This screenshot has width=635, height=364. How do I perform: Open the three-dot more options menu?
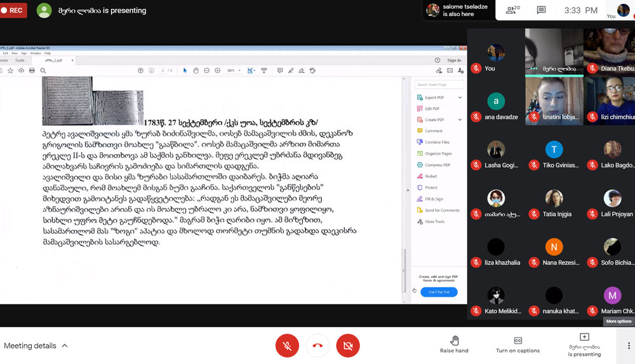coord(629,346)
